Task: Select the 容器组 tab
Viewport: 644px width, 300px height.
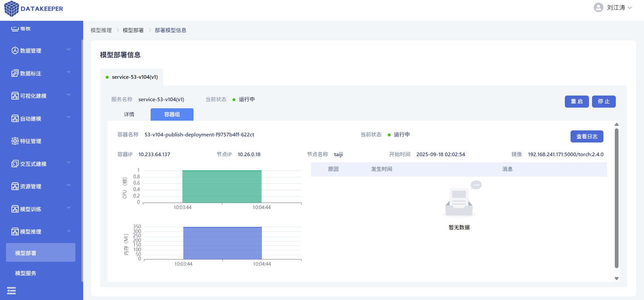Action: pyautogui.click(x=172, y=115)
